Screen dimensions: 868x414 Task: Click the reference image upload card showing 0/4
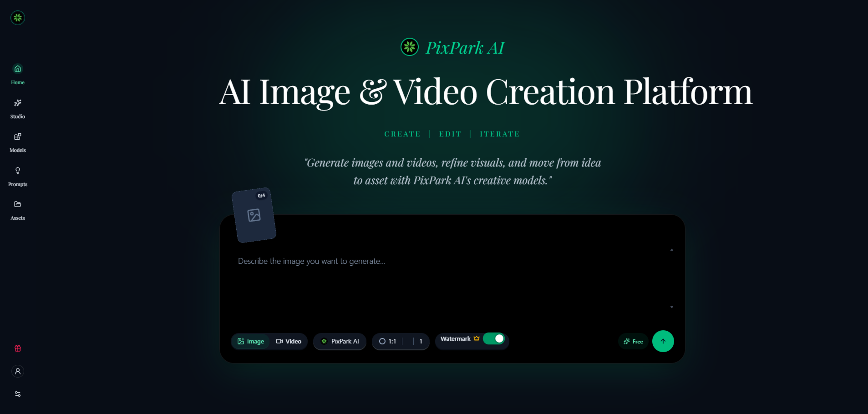[254, 215]
